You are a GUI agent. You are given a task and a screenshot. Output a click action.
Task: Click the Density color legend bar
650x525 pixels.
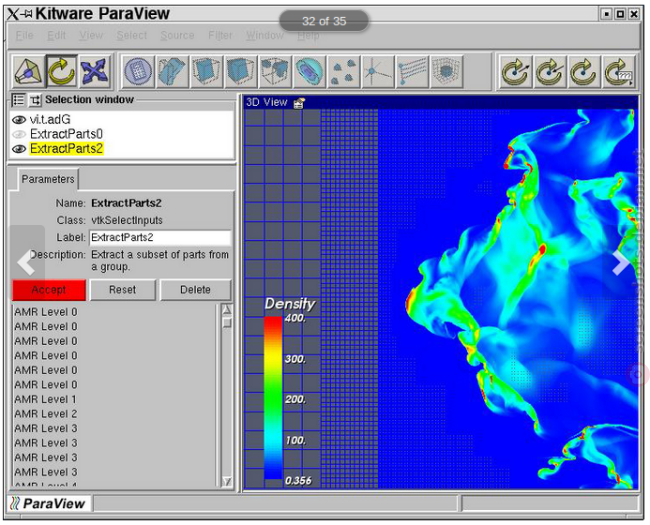273,398
